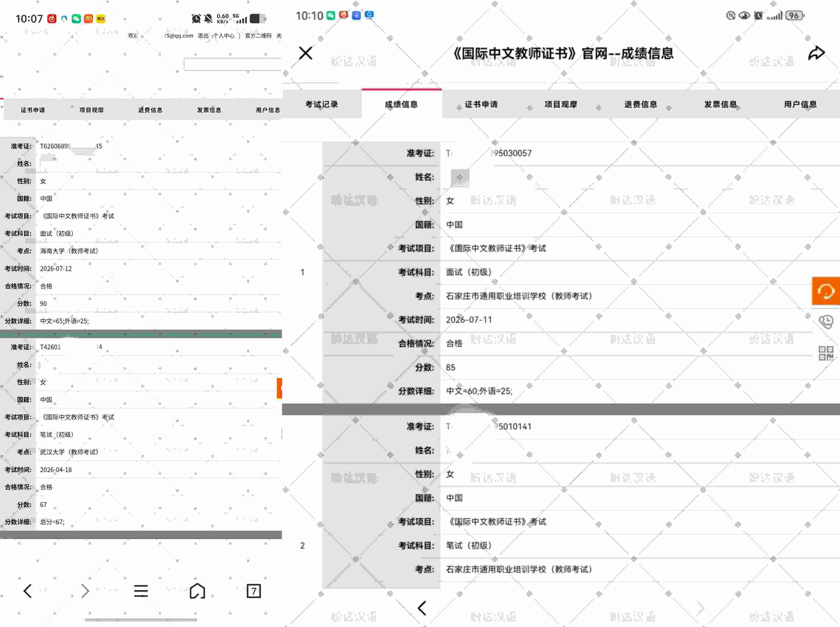Select exam date 2026-04-18

56,470
